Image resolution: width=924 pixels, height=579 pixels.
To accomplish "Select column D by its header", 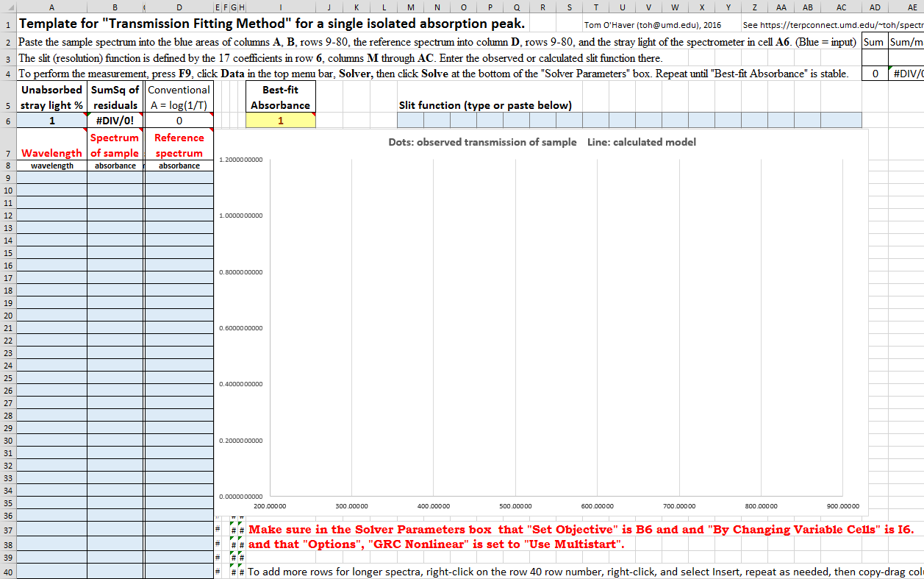I will click(179, 7).
